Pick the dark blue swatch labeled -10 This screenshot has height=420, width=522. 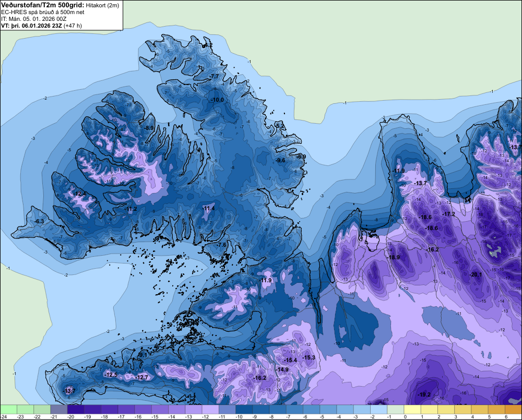[x=244, y=409]
